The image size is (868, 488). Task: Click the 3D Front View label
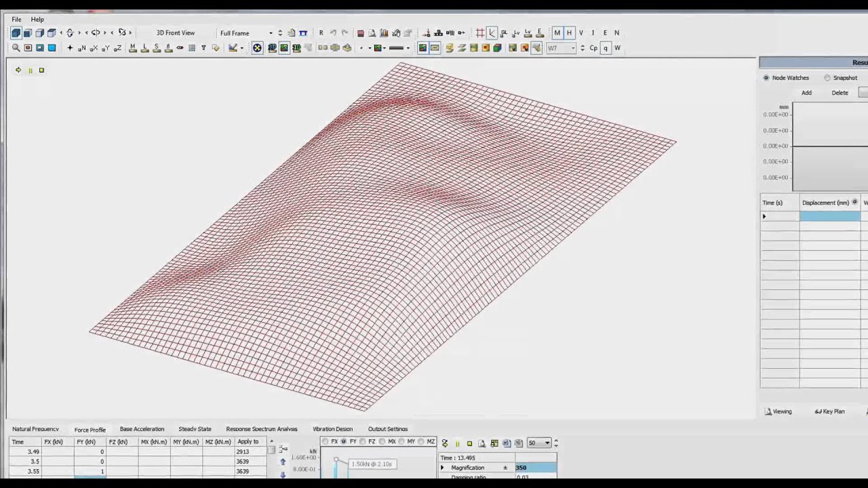(x=176, y=33)
